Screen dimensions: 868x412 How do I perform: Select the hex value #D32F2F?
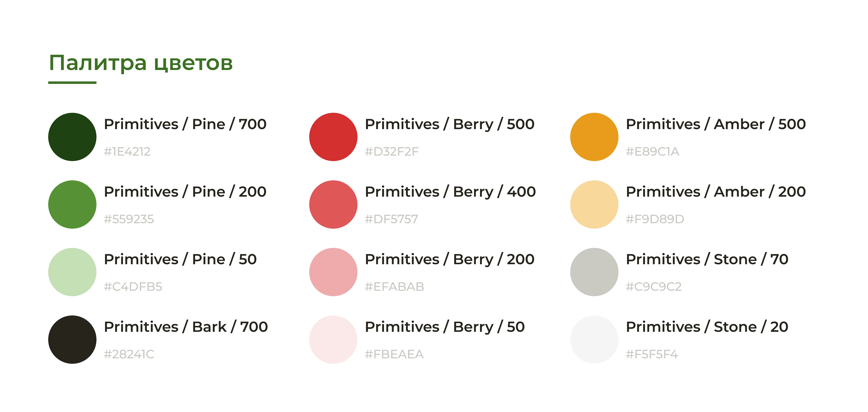(x=392, y=152)
